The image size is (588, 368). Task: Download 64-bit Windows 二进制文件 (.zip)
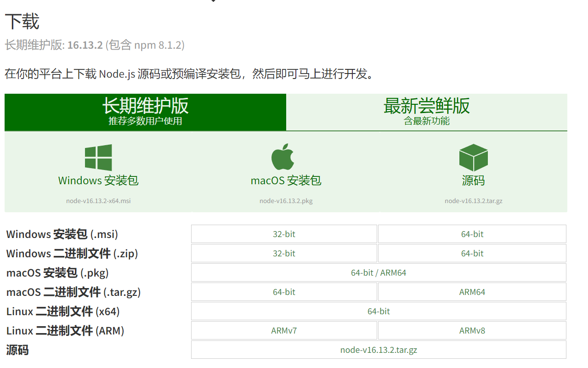tap(472, 253)
